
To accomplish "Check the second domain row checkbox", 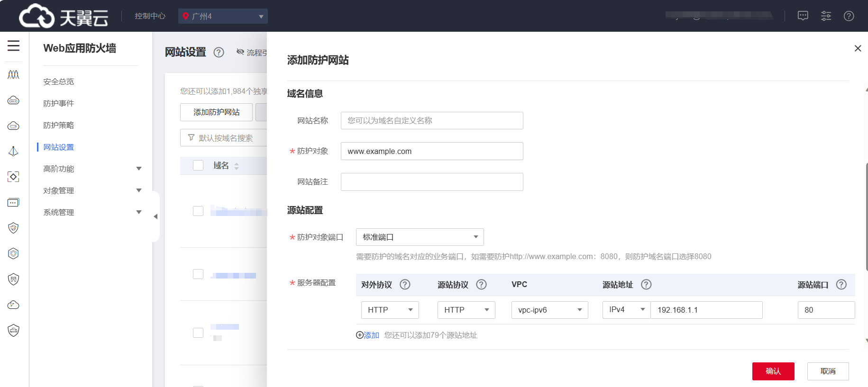I will tap(198, 274).
